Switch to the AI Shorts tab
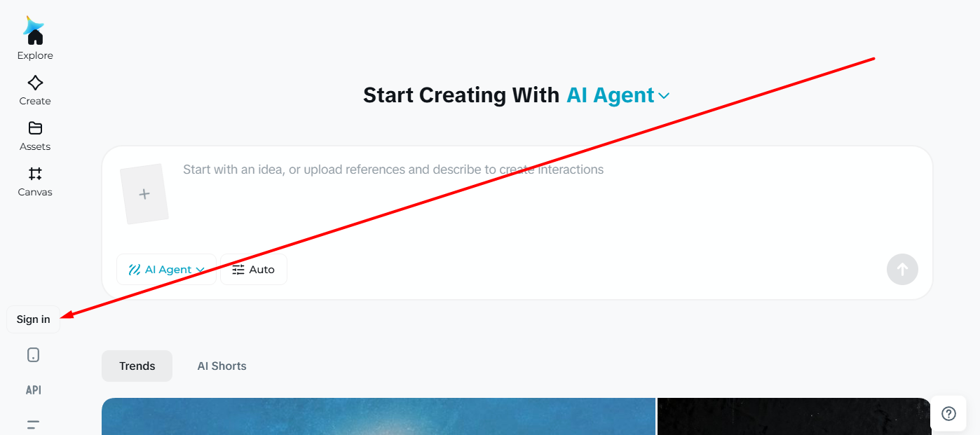Viewport: 980px width, 435px height. (222, 366)
